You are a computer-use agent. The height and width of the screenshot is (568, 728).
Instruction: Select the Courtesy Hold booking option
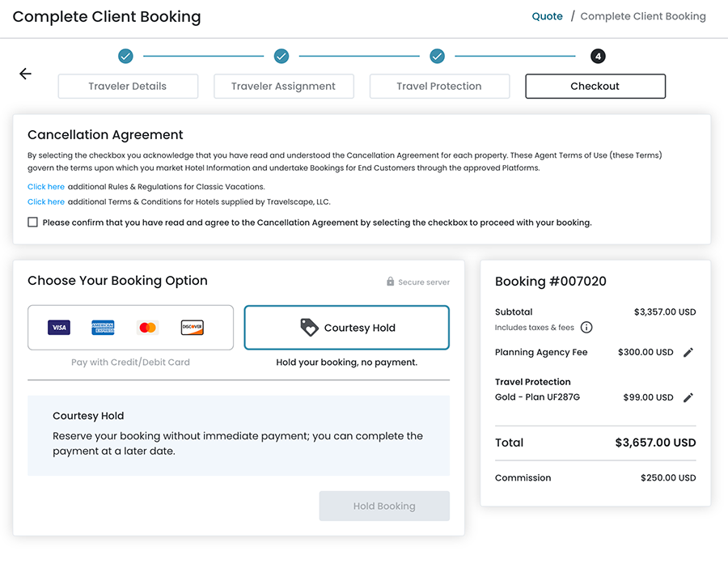click(346, 328)
